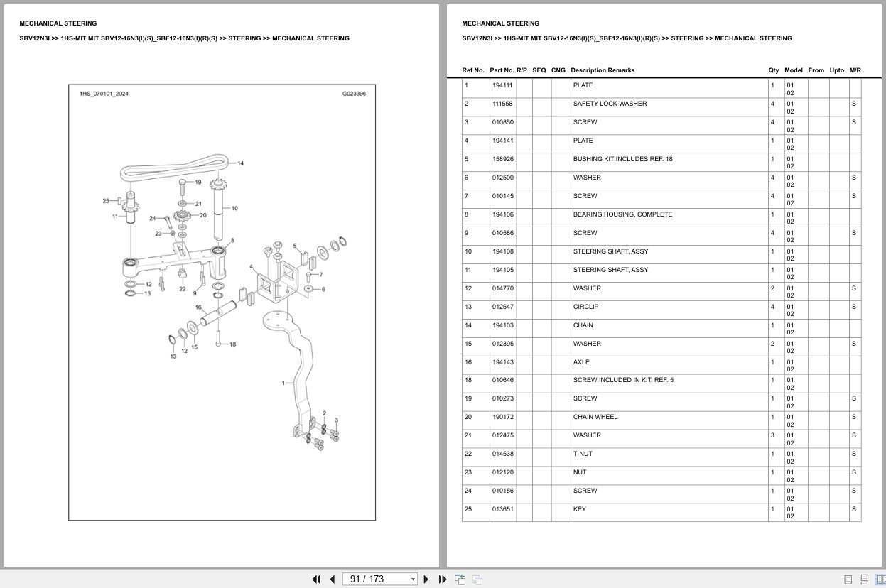This screenshot has height=588, width=886.
Task: Click part number 010850
Action: click(x=502, y=122)
